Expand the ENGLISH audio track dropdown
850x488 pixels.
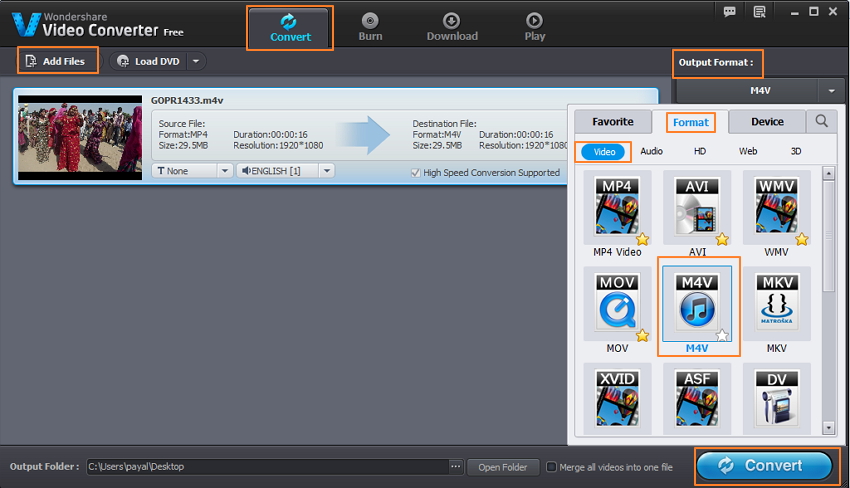(285, 171)
